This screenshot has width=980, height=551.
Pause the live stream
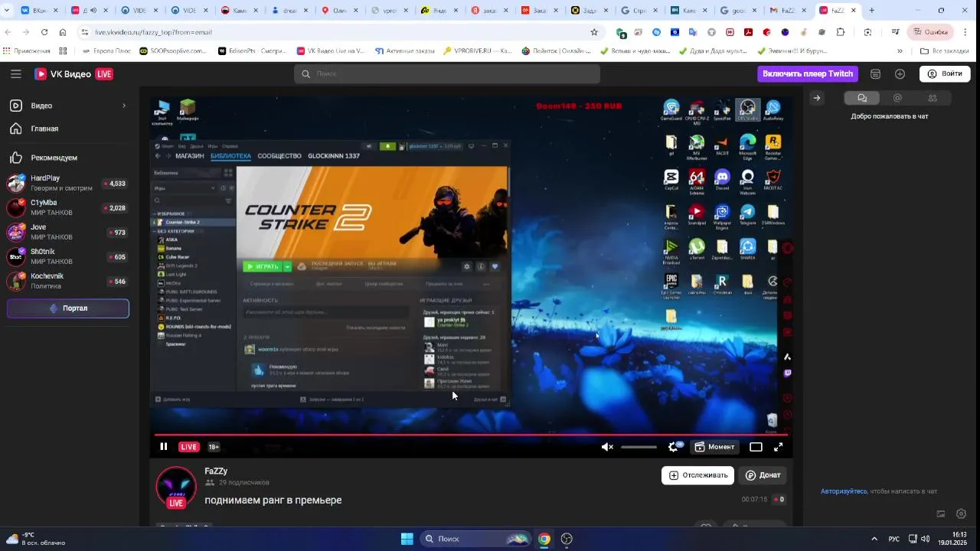click(x=163, y=447)
